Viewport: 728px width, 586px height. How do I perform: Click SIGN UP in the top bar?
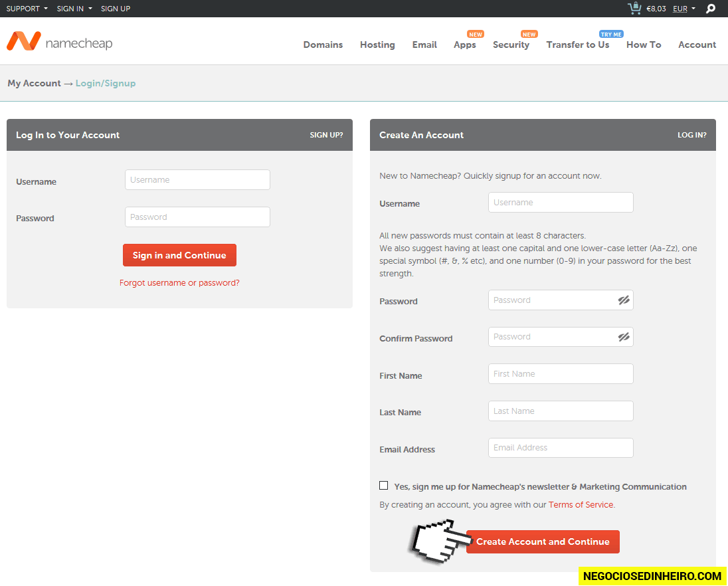click(x=116, y=9)
